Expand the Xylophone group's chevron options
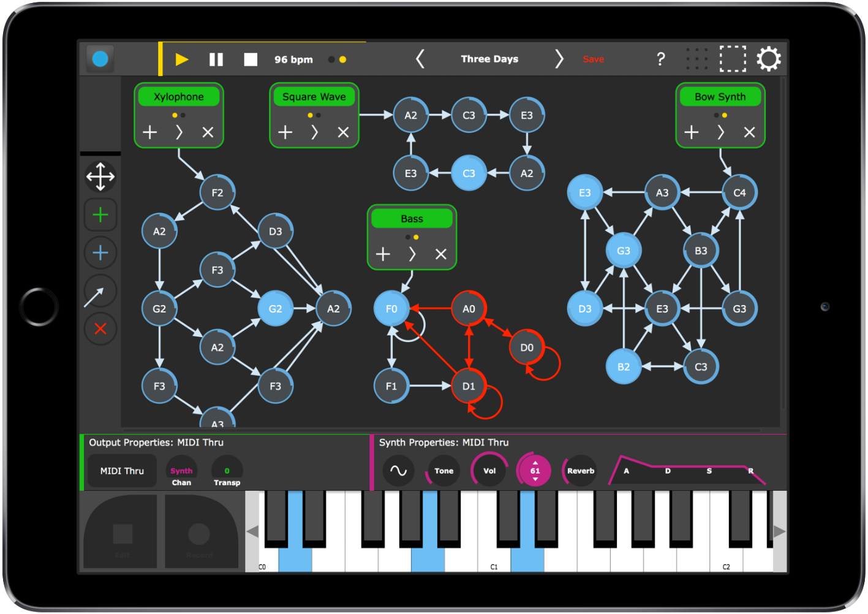 click(x=179, y=132)
